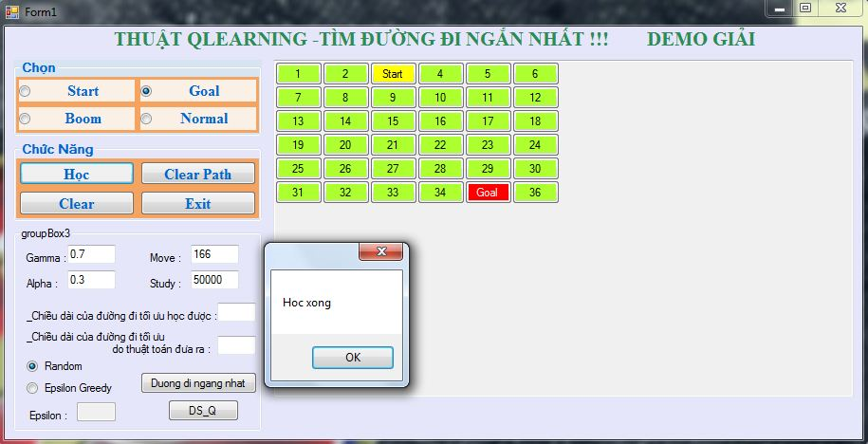Click grid cell 16

tap(441, 121)
